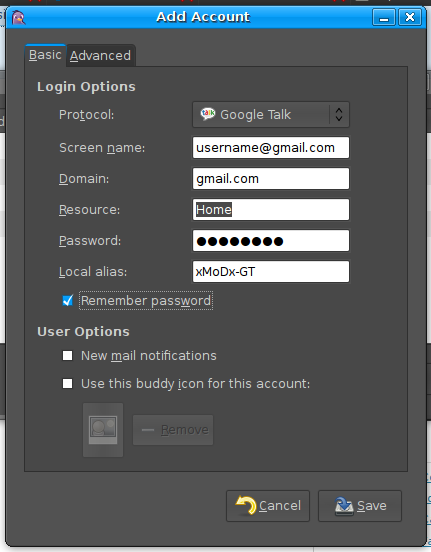Select the Basic tab
This screenshot has height=552, width=431.
pos(45,55)
